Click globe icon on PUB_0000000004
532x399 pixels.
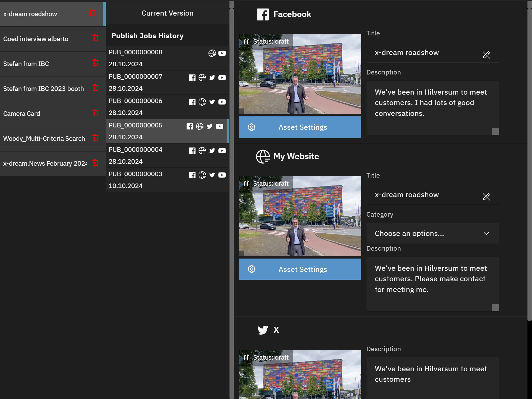coord(202,151)
